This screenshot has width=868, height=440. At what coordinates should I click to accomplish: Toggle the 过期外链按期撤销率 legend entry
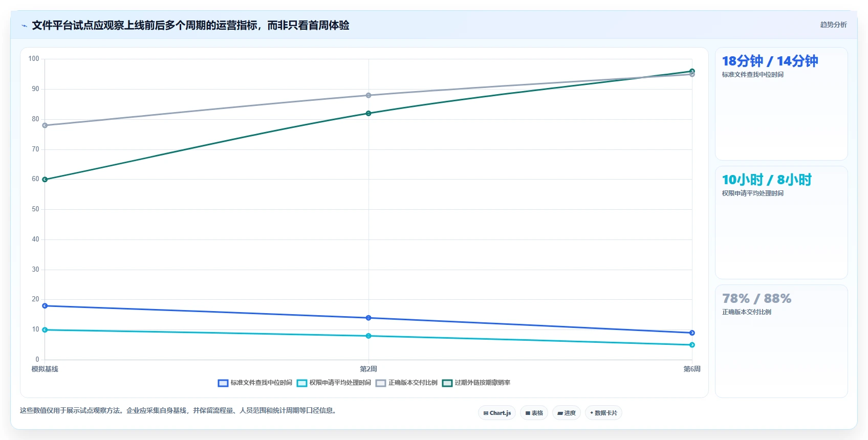[476, 383]
